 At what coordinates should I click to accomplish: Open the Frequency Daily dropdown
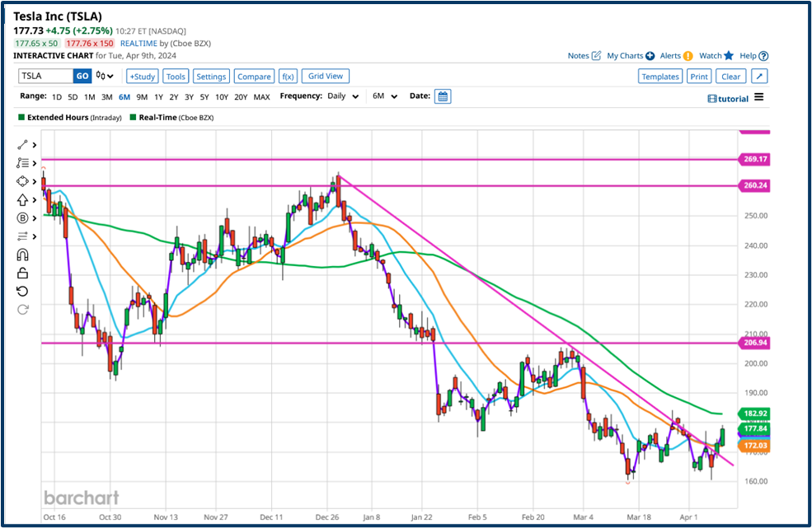point(341,96)
